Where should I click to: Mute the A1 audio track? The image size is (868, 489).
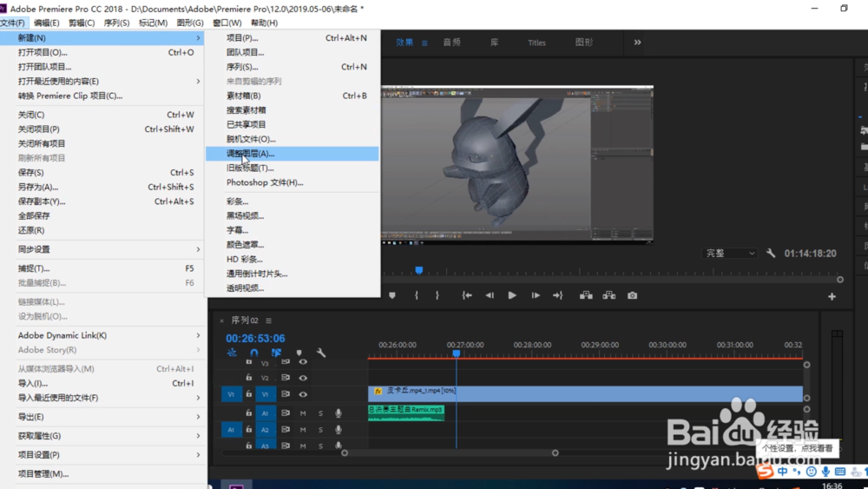pos(303,413)
